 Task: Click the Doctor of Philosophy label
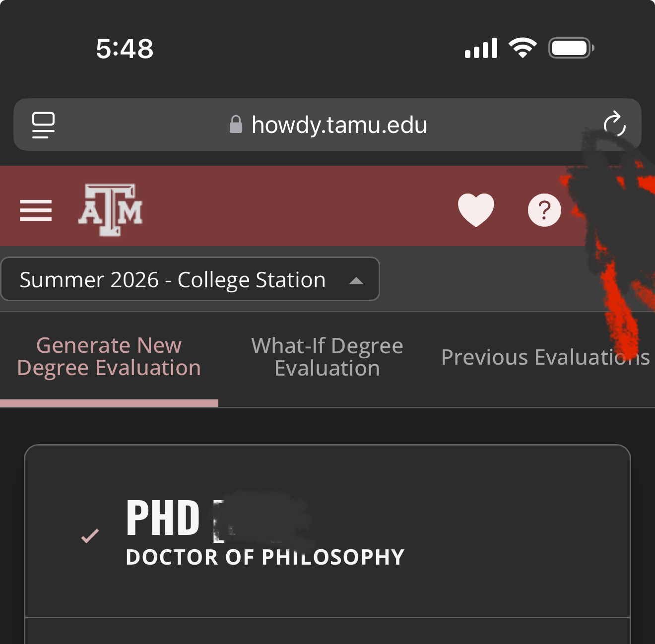(x=265, y=557)
